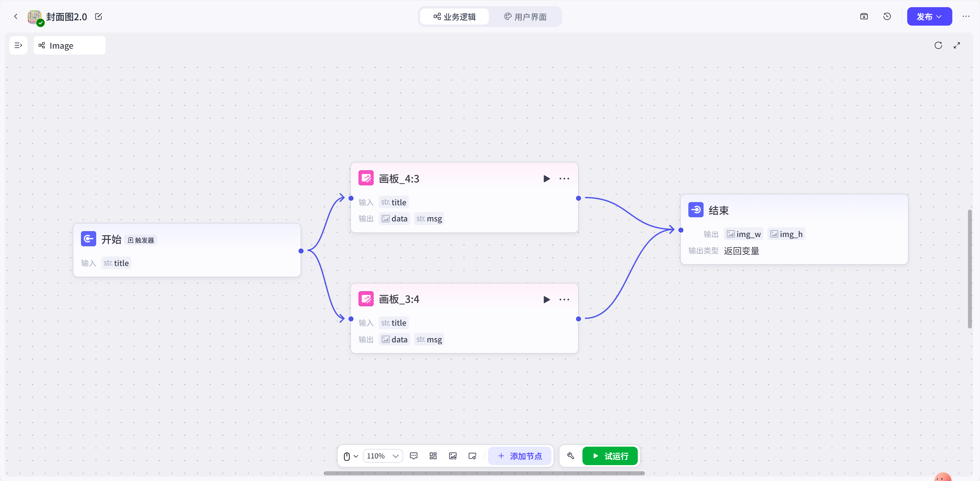Click the comment icon in bottom toolbar
980x481 pixels.
click(413, 456)
